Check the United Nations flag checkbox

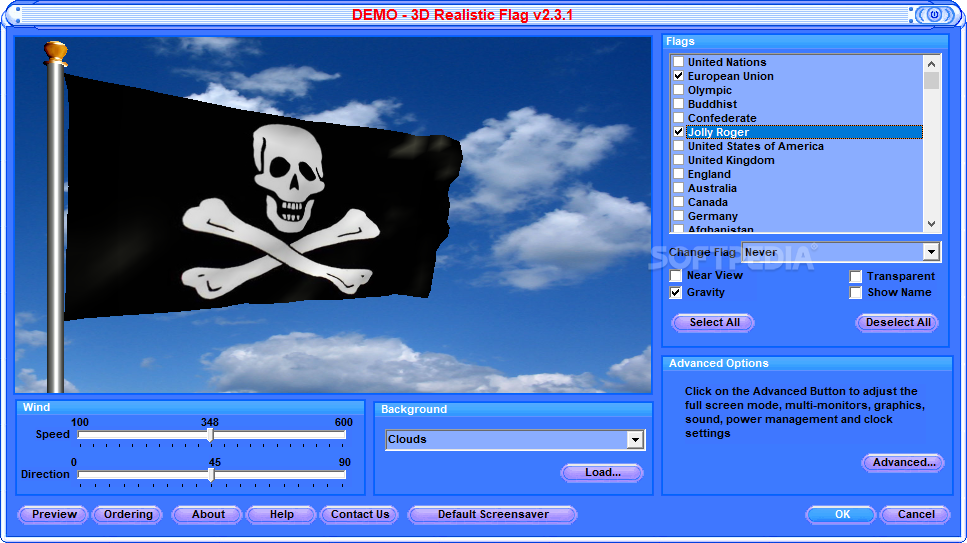tap(678, 62)
